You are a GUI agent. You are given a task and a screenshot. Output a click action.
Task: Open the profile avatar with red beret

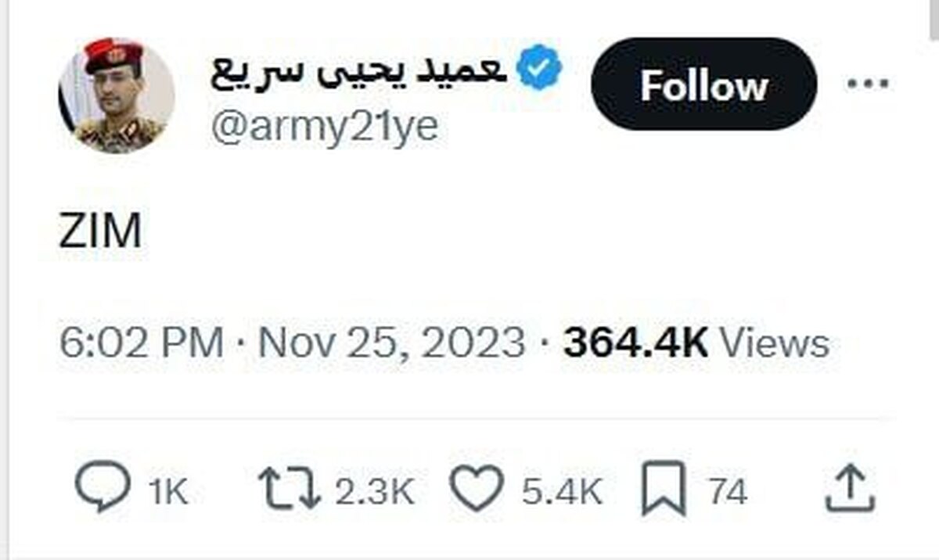tap(117, 95)
